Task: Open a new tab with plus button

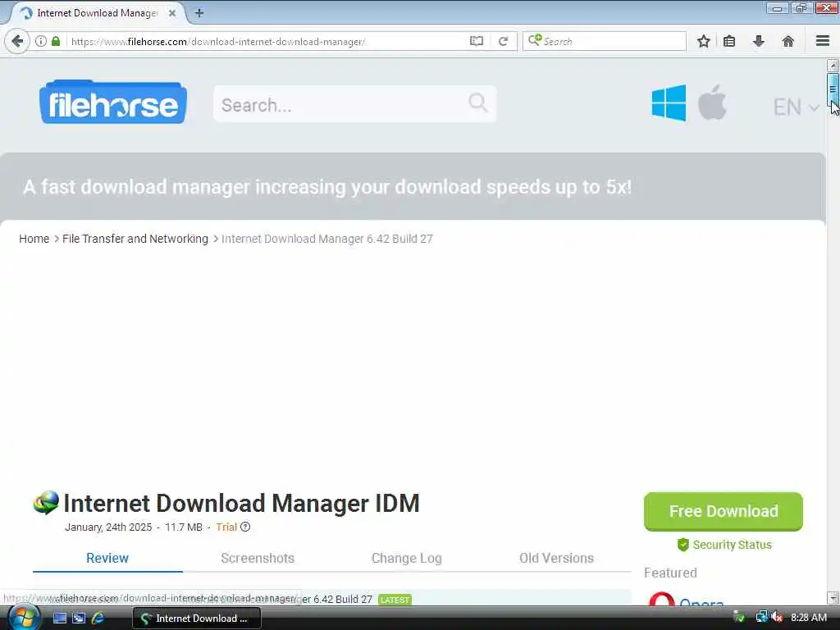Action: coord(199,13)
